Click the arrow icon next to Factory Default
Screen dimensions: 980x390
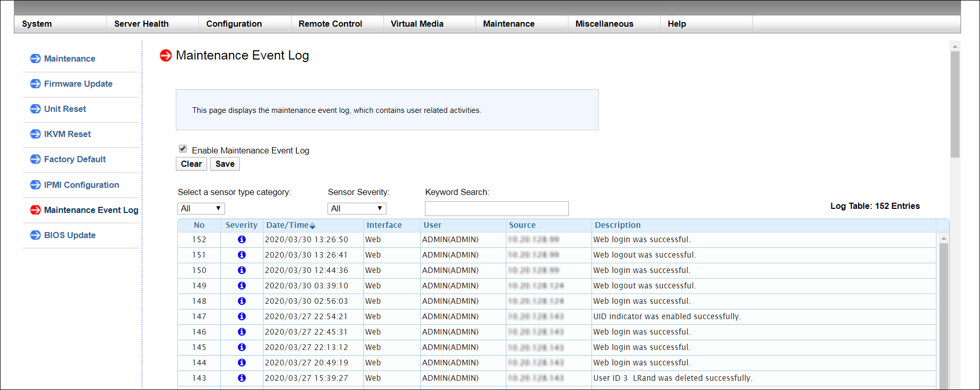[x=35, y=159]
